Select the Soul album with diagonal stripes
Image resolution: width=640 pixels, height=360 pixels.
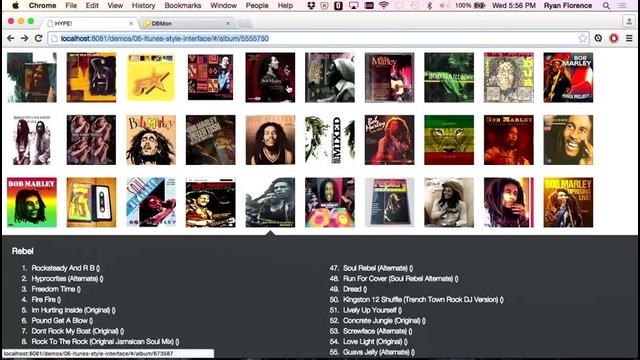tap(151, 202)
